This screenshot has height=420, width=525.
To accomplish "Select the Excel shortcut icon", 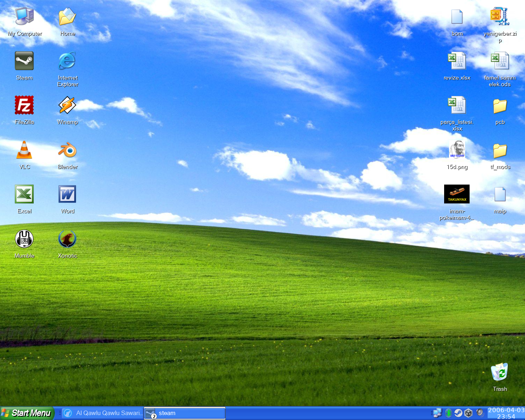I will [x=24, y=194].
